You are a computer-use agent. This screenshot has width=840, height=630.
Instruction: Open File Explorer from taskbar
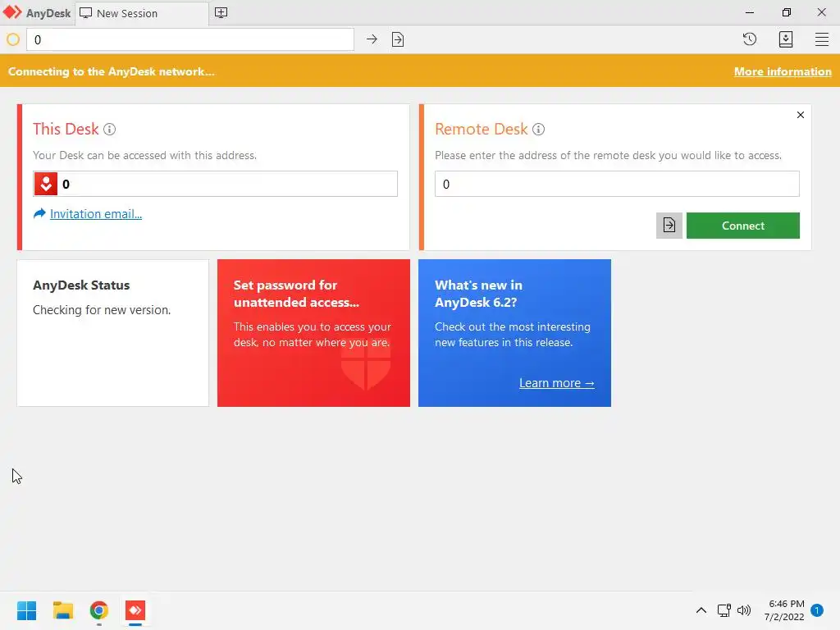click(62, 610)
